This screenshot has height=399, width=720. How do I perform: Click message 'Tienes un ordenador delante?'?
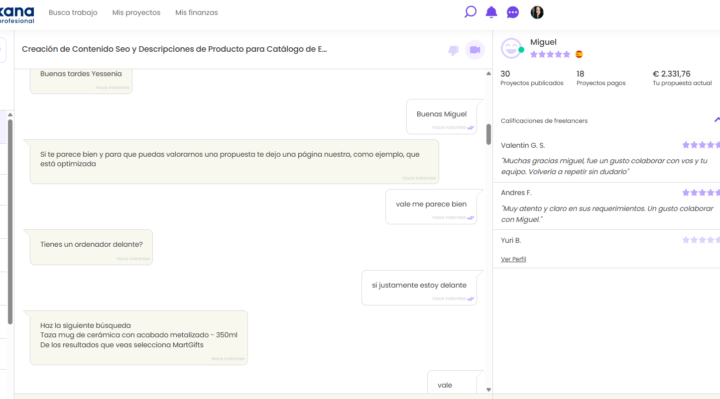tap(91, 247)
